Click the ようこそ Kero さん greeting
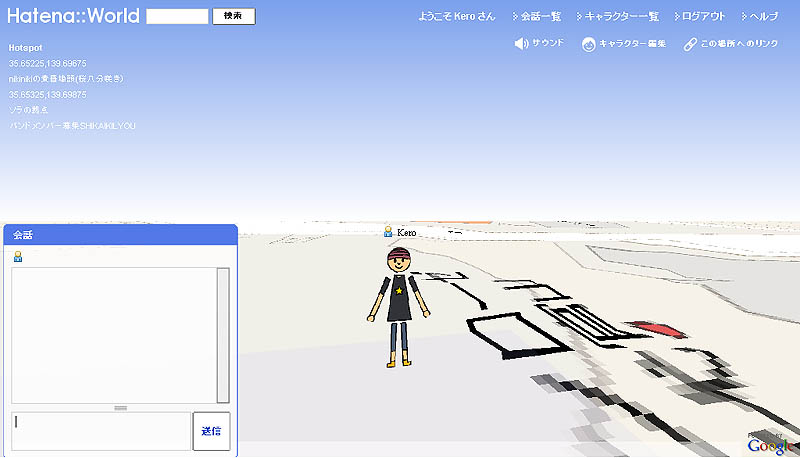The width and height of the screenshot is (800, 458). (x=457, y=16)
